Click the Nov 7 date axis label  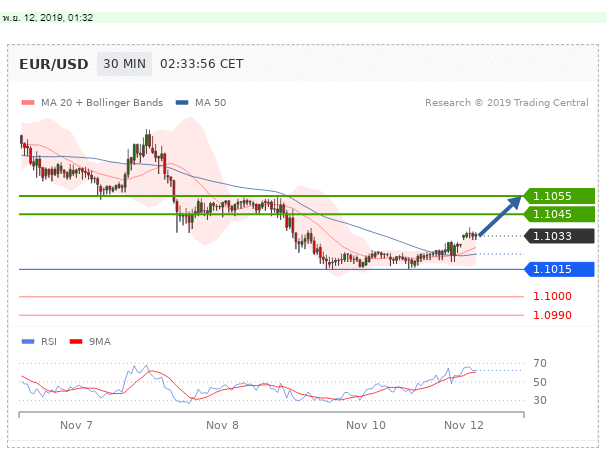coord(76,426)
